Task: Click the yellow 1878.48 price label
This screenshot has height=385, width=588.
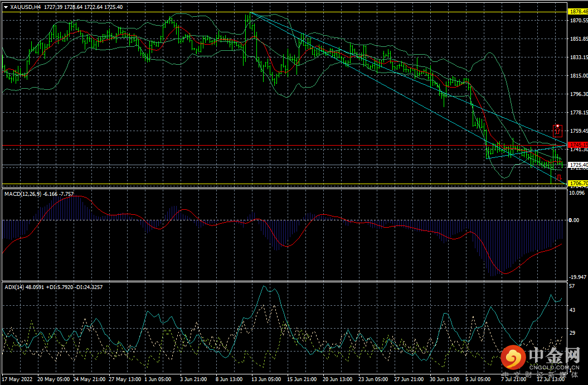Action: point(577,11)
